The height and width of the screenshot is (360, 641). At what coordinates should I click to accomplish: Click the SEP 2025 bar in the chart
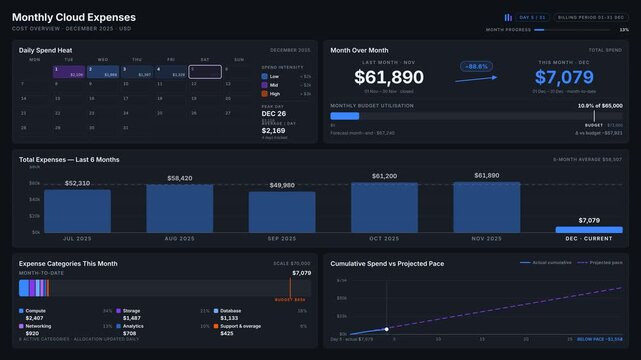[x=282, y=212]
